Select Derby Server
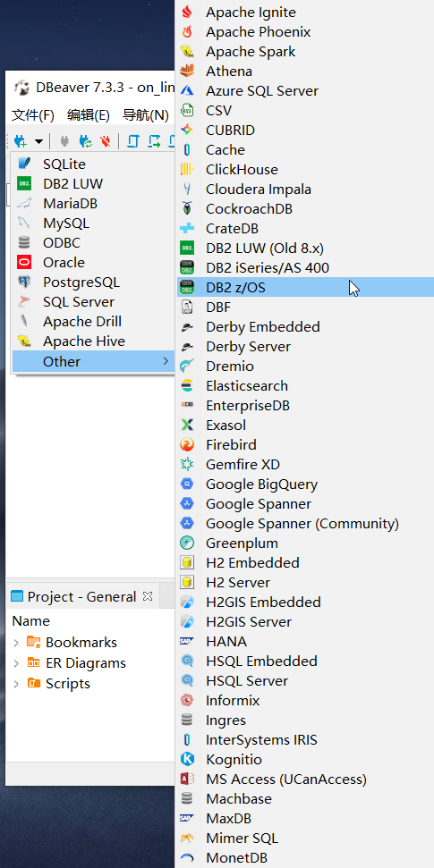 pos(305,347)
